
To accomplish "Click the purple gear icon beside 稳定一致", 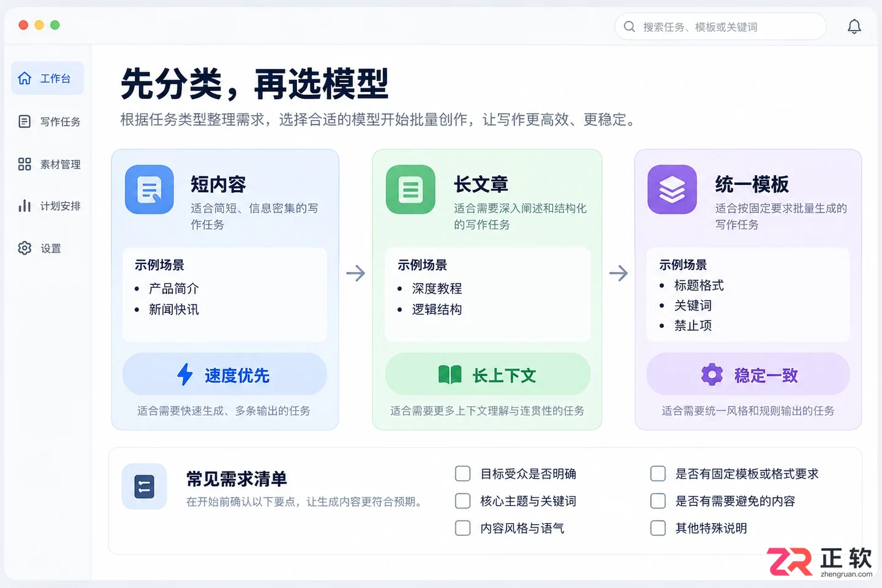I will (712, 374).
